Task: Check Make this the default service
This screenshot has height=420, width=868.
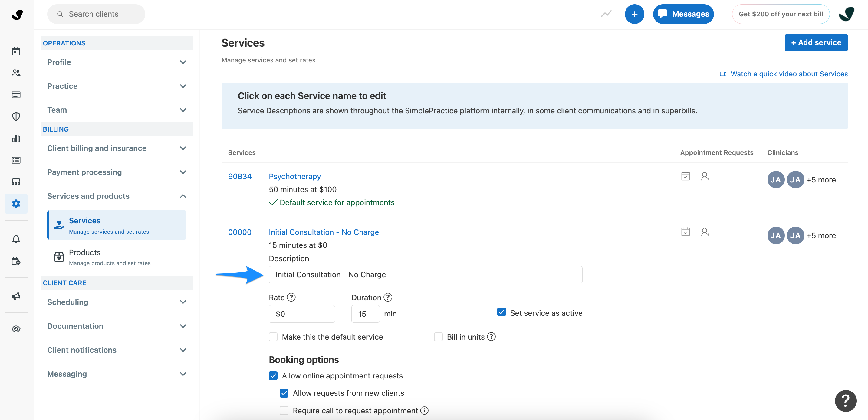Action: click(x=273, y=337)
